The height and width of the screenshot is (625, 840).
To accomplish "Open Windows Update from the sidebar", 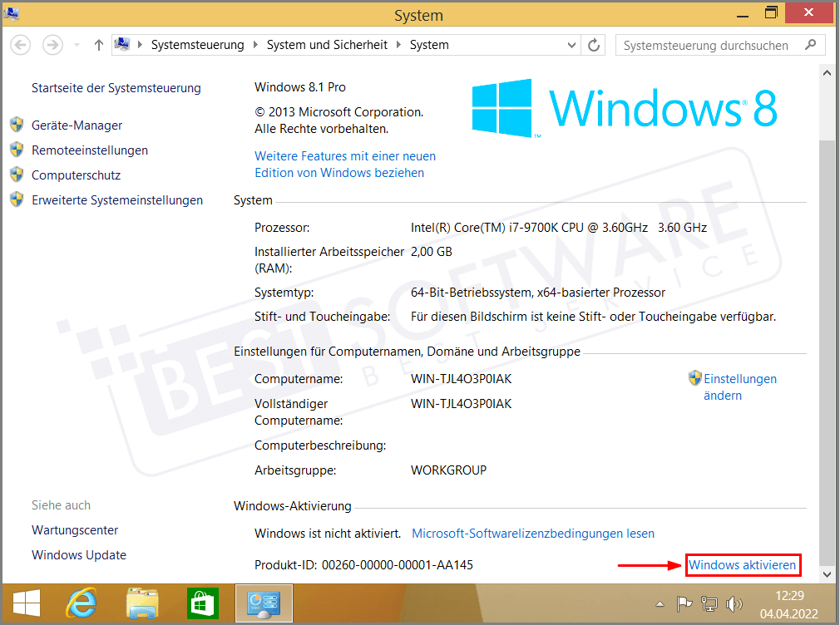I will (x=78, y=554).
